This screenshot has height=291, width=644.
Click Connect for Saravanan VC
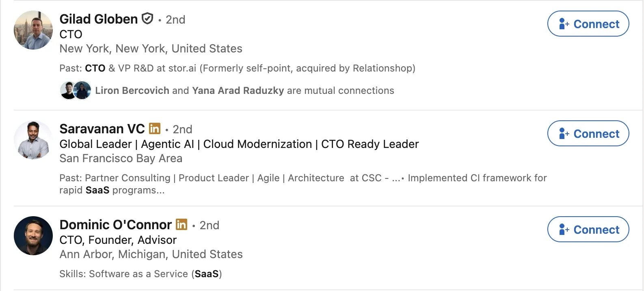[588, 133]
